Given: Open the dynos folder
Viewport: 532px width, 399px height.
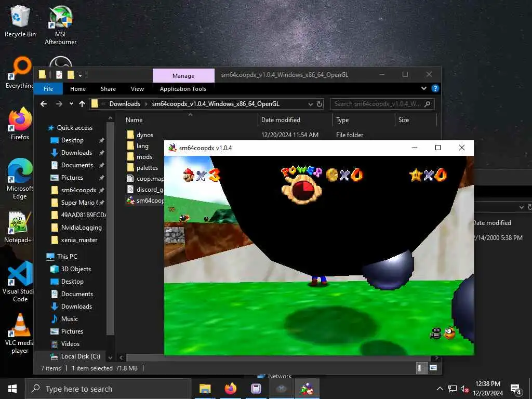Looking at the screenshot, I should tap(140, 135).
